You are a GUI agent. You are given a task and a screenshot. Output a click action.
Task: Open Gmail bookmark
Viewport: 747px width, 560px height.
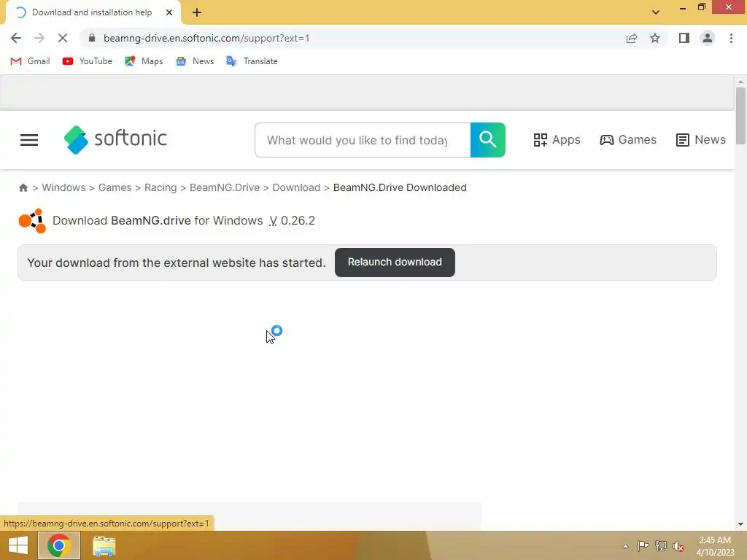pyautogui.click(x=30, y=61)
